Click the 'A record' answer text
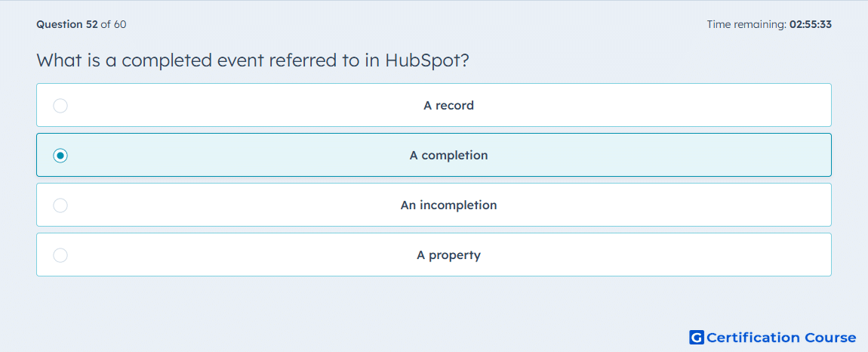 (448, 105)
